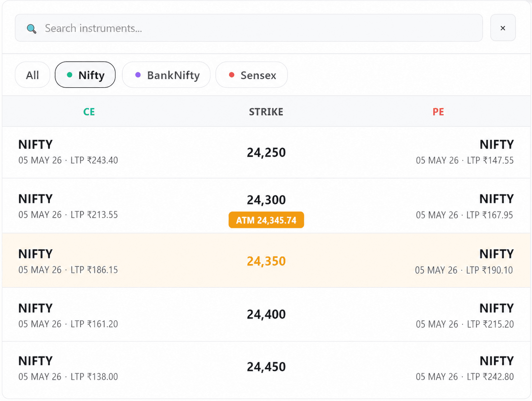Viewport: 532px width, 401px height.
Task: Open NIFTY call with LTP ₹243.40
Action: 68,152
